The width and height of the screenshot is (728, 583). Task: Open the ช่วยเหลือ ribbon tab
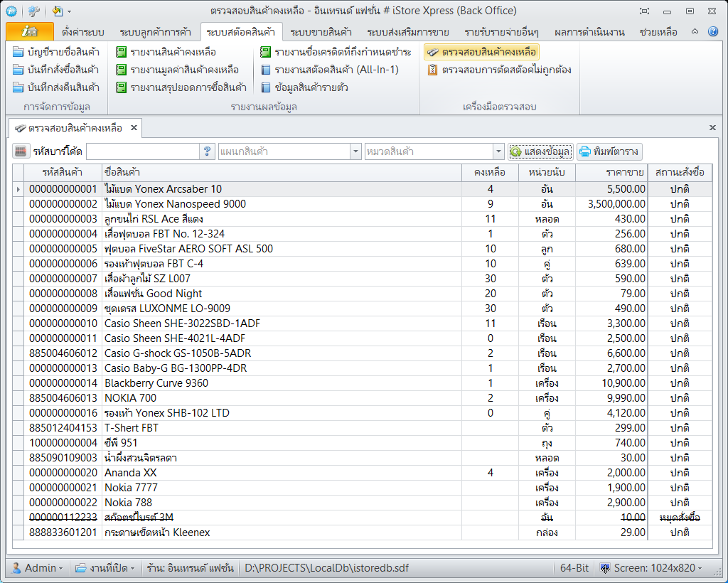(658, 32)
